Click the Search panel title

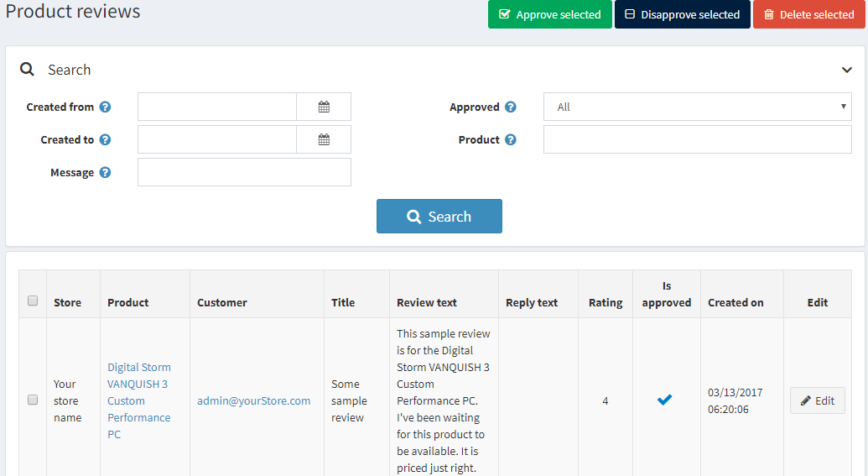[x=69, y=70]
